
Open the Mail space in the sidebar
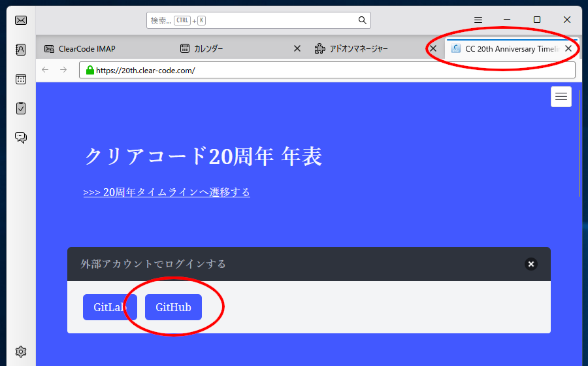coord(21,20)
